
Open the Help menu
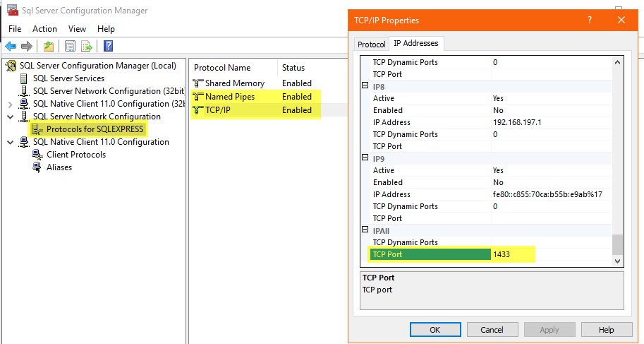point(106,29)
